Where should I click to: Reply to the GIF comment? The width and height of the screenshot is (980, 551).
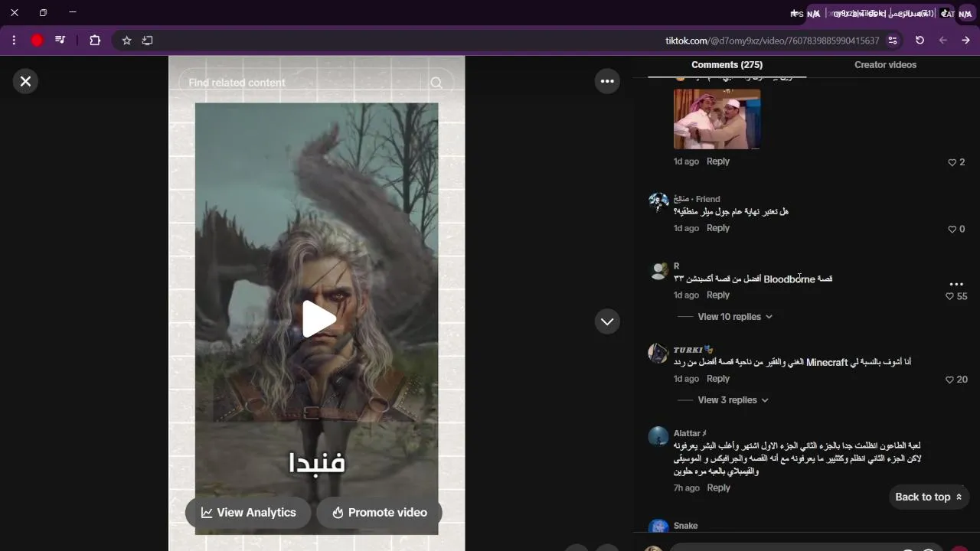[717, 161]
